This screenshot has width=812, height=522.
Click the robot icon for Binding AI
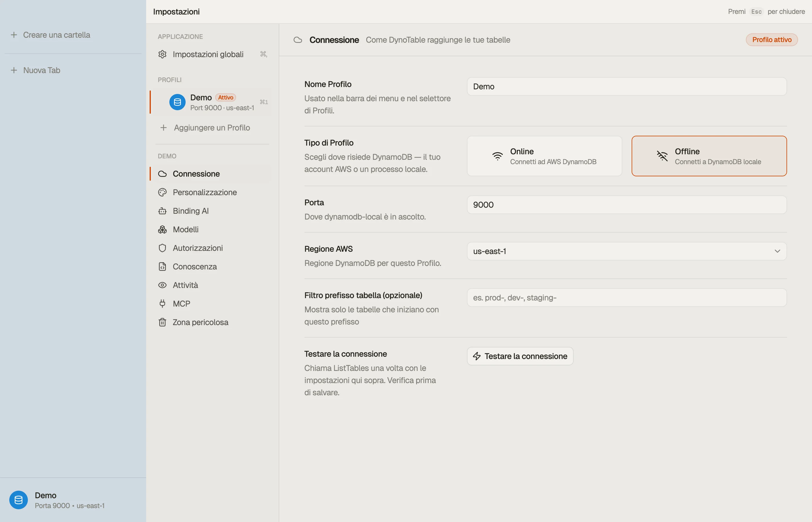click(x=162, y=211)
